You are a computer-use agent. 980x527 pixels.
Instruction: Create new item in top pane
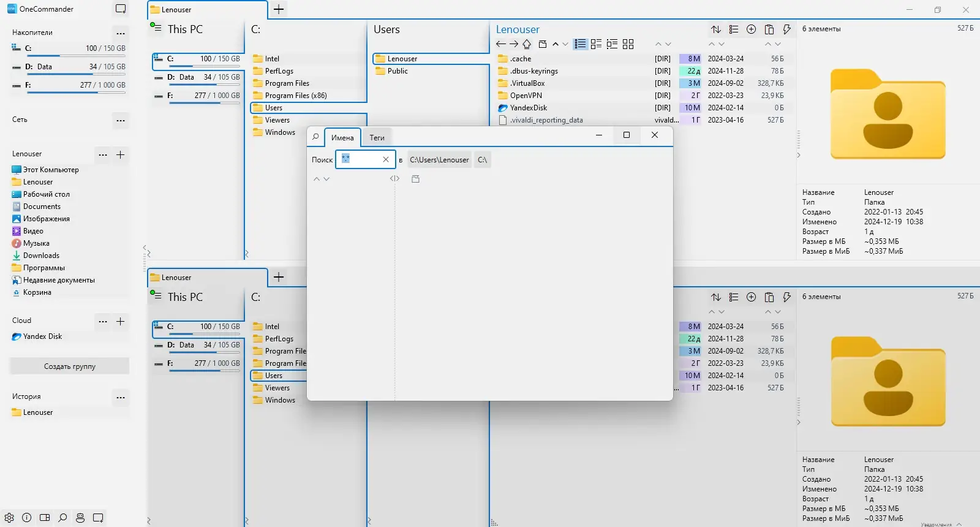click(x=752, y=29)
